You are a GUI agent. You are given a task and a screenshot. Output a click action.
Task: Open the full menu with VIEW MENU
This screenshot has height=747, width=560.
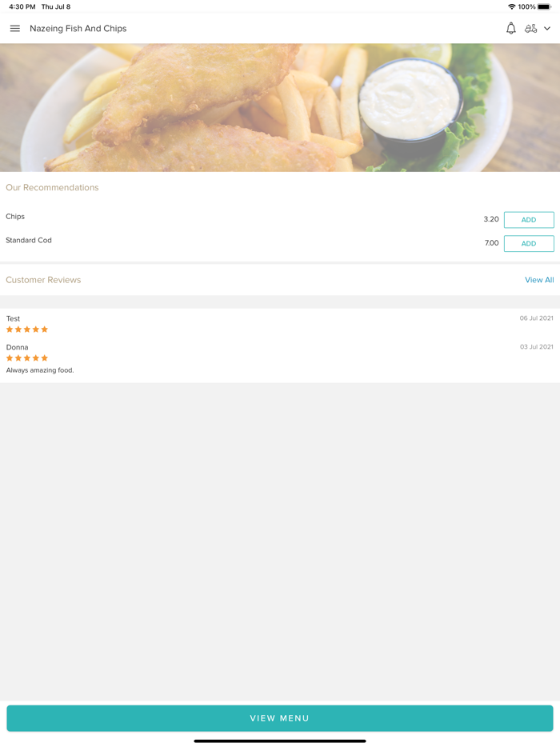coord(280,718)
